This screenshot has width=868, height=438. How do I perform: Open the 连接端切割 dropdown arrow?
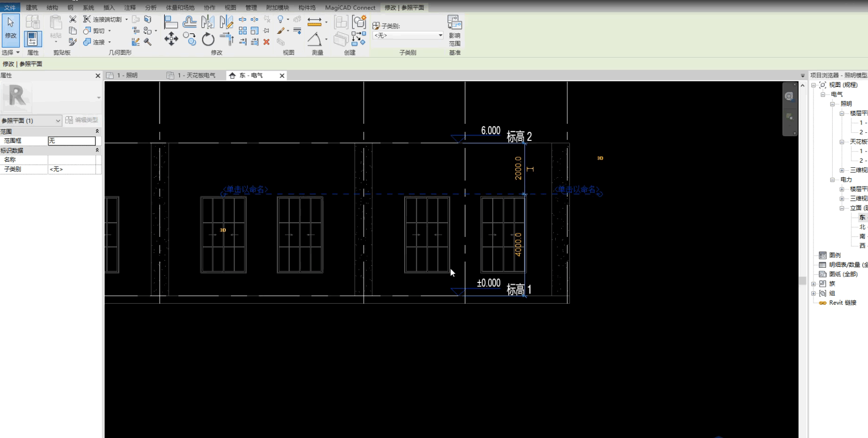[126, 20]
